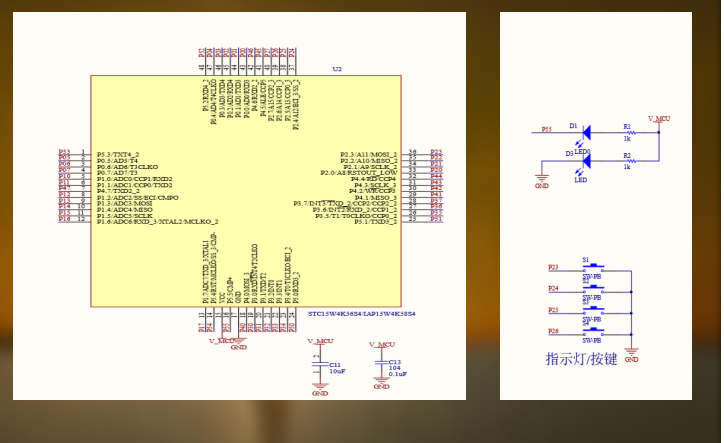
Task: Click pin name P2.2/A10/MISO_2
Action: point(368,161)
